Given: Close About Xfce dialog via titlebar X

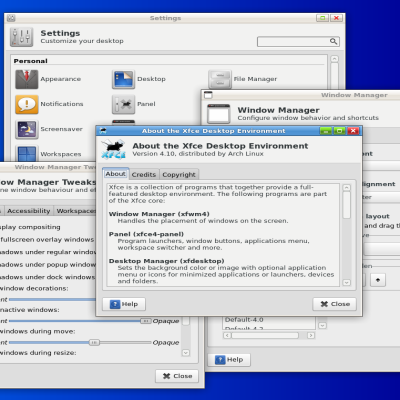Looking at the screenshot, I should (353, 131).
